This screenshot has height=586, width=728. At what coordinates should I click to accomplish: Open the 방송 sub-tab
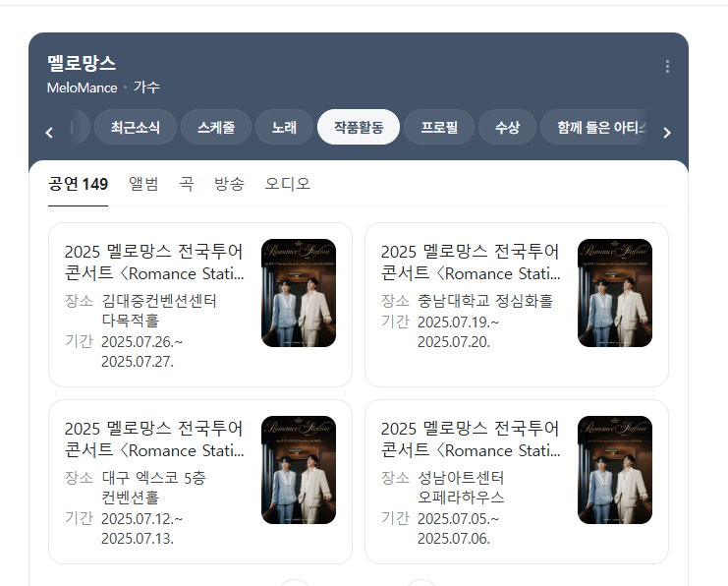[229, 184]
